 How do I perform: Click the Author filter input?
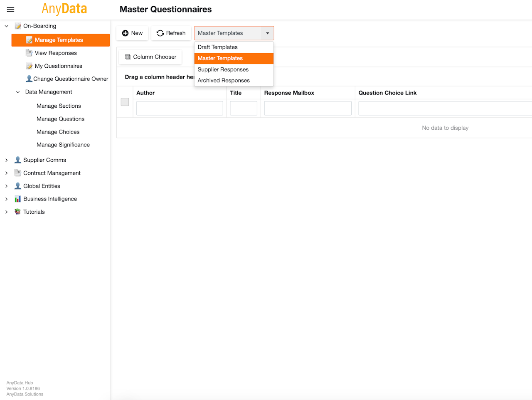click(180, 109)
